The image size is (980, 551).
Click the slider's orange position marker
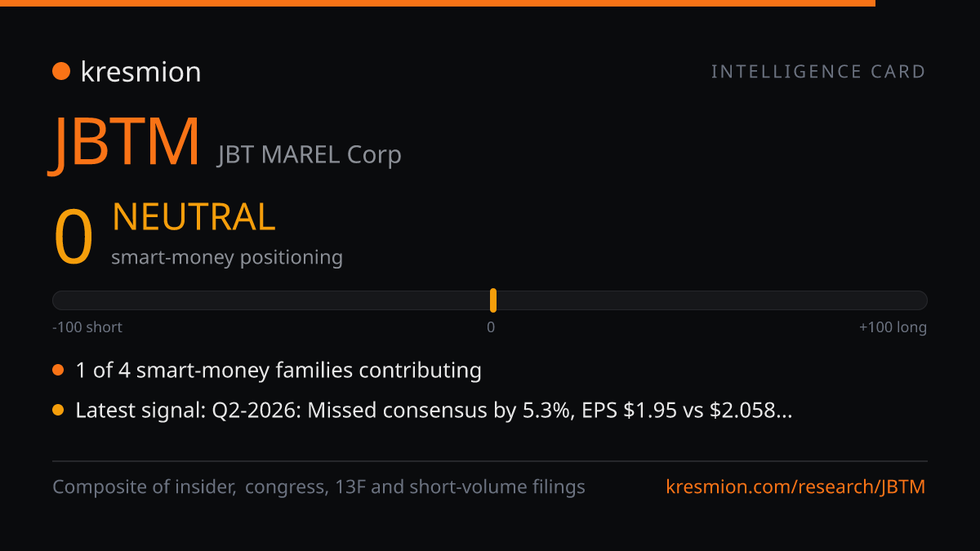(493, 300)
